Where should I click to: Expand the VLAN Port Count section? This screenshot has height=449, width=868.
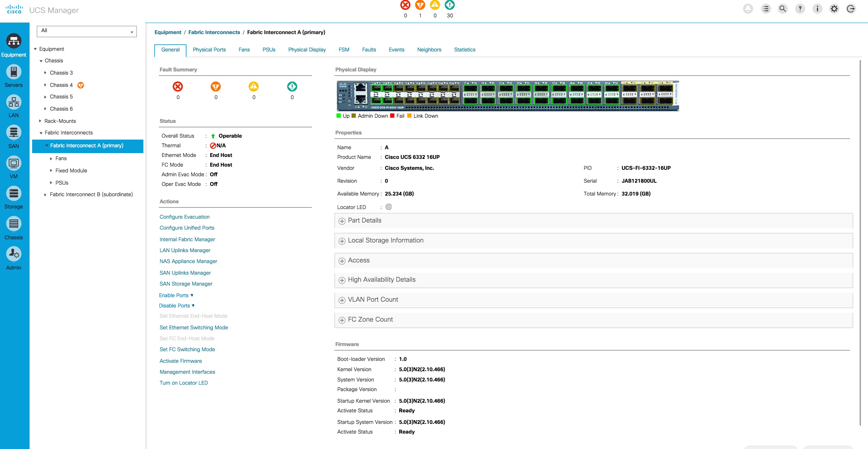(x=342, y=300)
